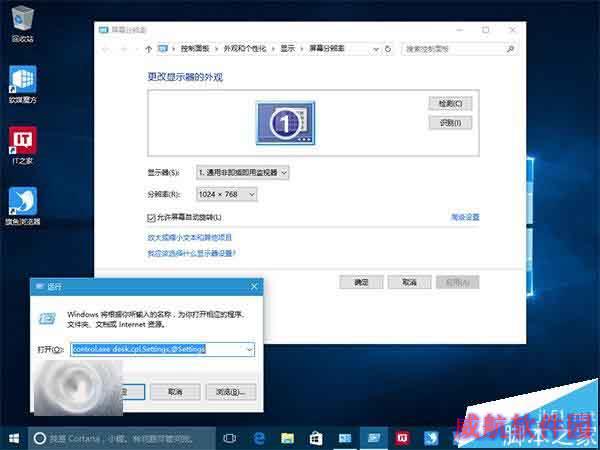Open the 旗鱼 browser taskbar icon
The width and height of the screenshot is (600, 450).
(431, 439)
